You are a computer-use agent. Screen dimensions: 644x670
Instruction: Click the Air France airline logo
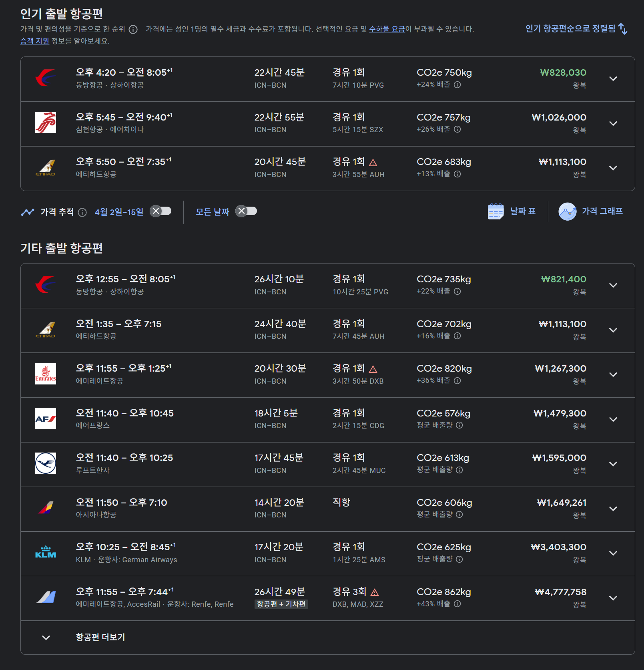click(46, 418)
